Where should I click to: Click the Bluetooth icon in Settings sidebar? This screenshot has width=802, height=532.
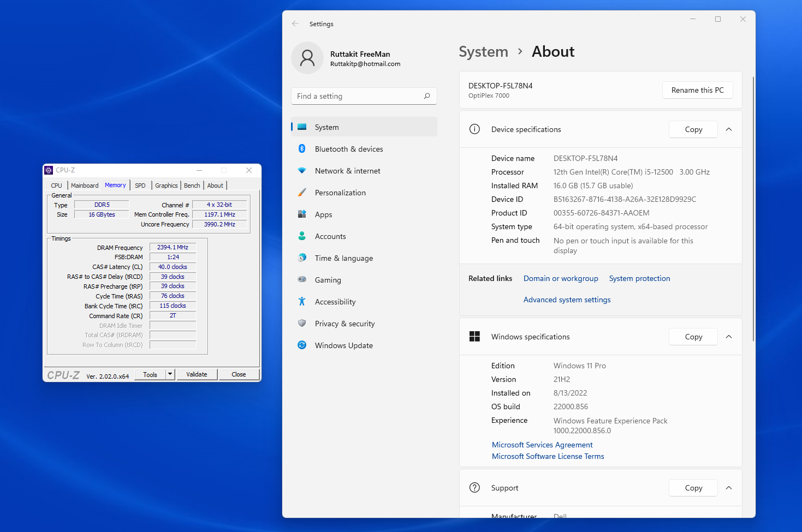(302, 148)
